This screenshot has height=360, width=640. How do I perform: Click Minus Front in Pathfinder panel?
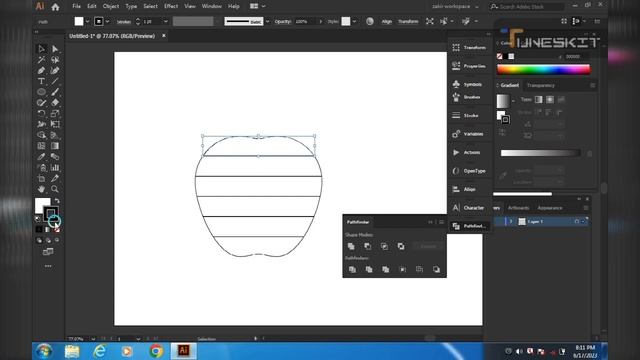[368, 246]
